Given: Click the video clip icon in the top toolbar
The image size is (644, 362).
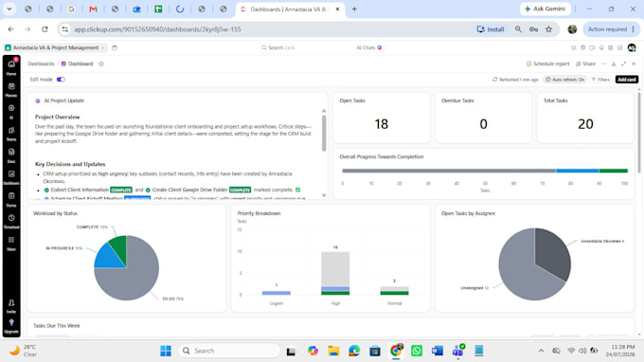Looking at the screenshot, I should 592,47.
